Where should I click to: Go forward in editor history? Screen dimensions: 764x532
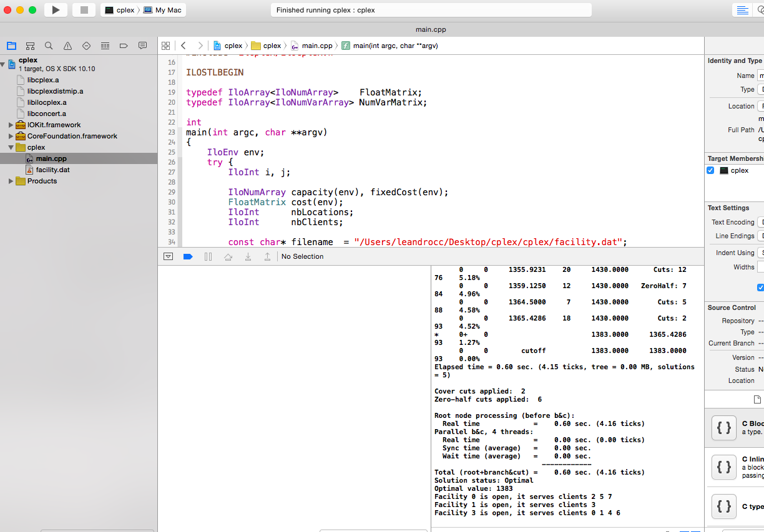[200, 46]
